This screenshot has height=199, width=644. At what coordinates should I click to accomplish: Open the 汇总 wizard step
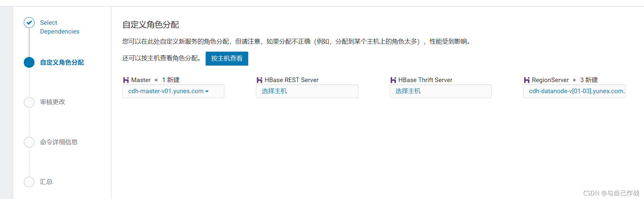click(x=46, y=182)
